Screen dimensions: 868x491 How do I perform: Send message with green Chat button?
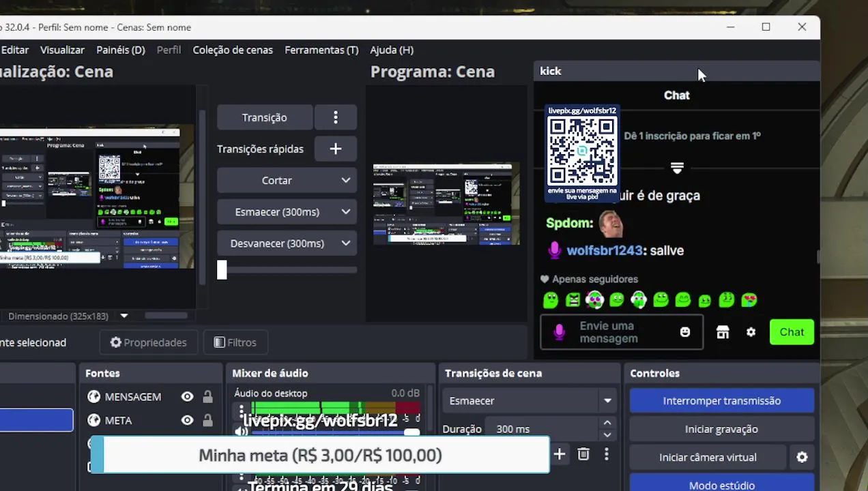pyautogui.click(x=792, y=332)
